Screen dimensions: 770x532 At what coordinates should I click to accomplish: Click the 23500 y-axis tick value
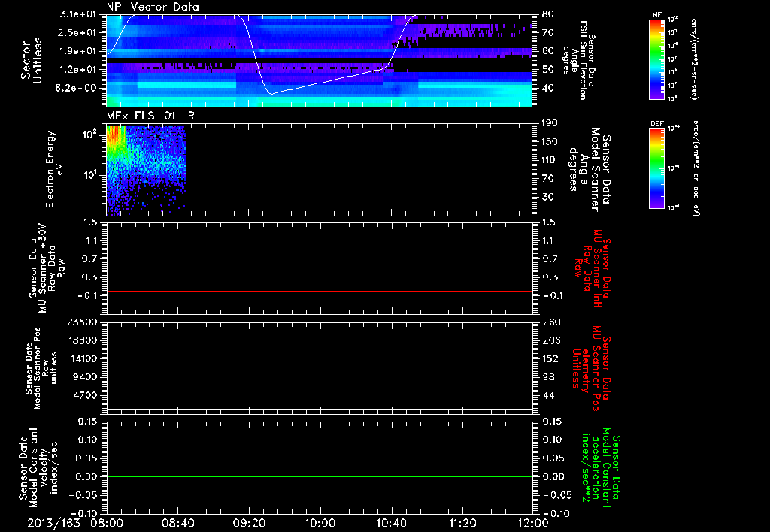[x=82, y=322]
